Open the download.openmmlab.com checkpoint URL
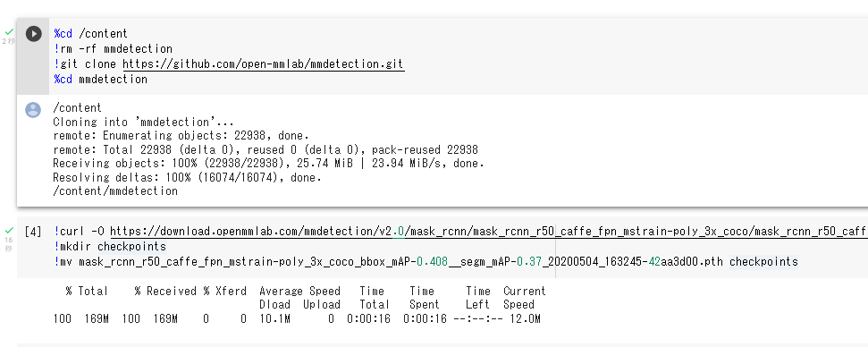This screenshot has width=868, height=347. 489,232
